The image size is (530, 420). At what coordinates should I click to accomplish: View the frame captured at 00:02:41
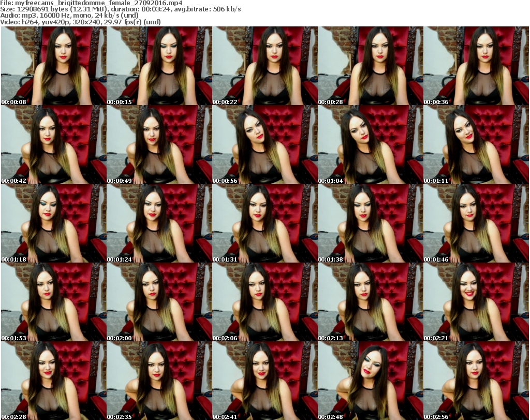264,381
